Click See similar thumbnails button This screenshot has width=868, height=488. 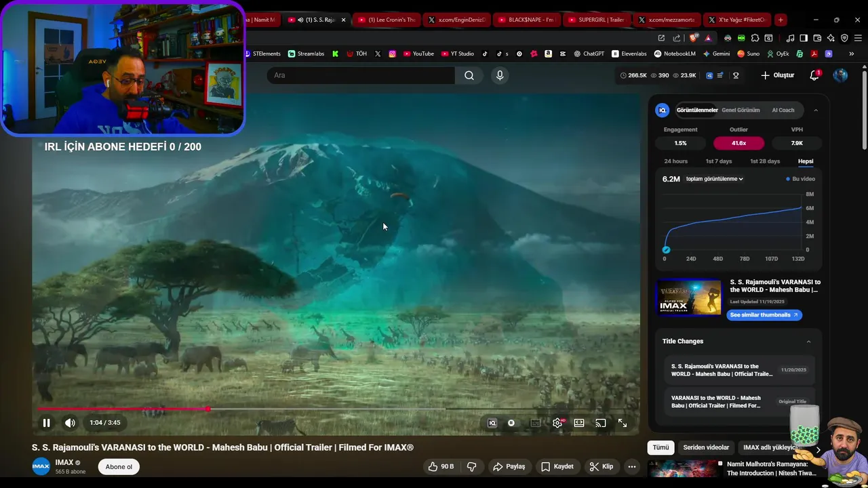coord(764,314)
